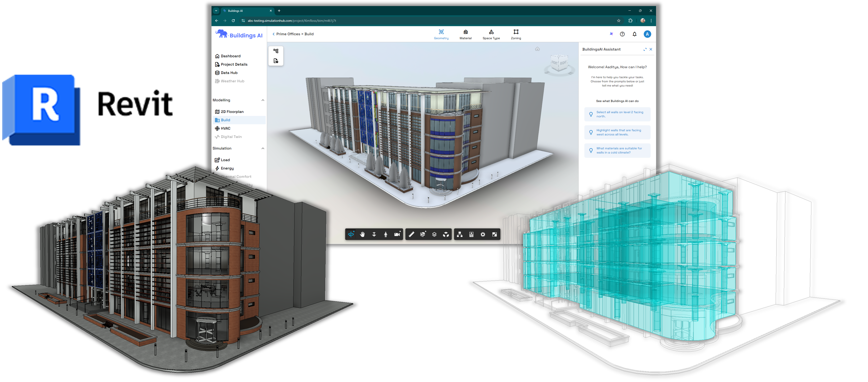Viewport: 868px width, 382px height.
Task: Open the Levels layers tool
Action: tap(434, 234)
